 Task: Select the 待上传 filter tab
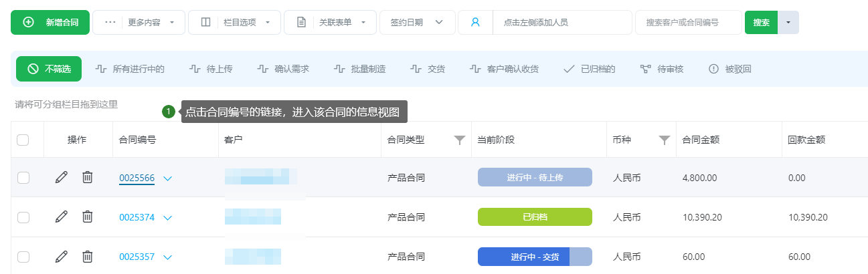pos(211,69)
